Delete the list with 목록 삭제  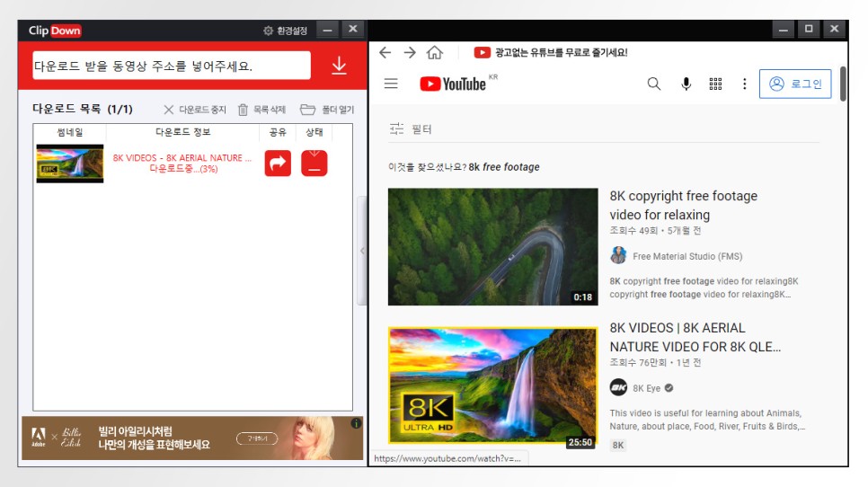[x=261, y=110]
